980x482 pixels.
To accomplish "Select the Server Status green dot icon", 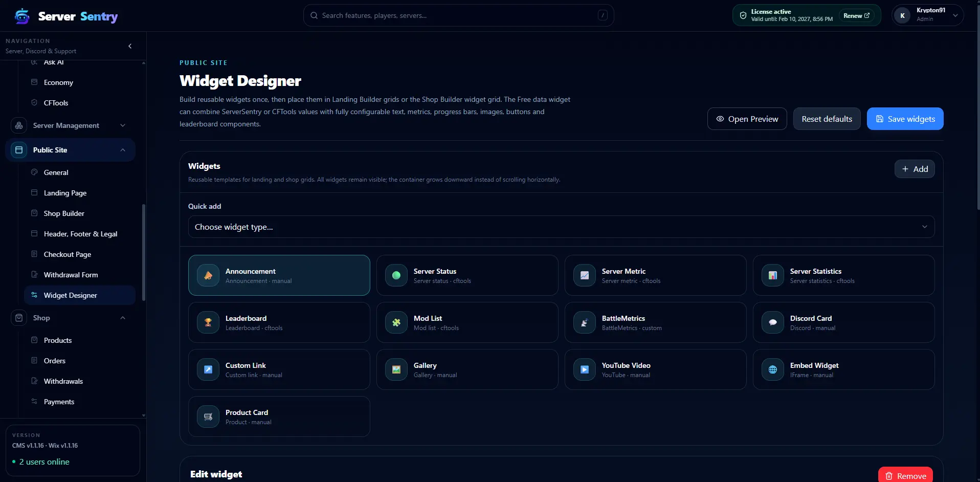I will (396, 275).
